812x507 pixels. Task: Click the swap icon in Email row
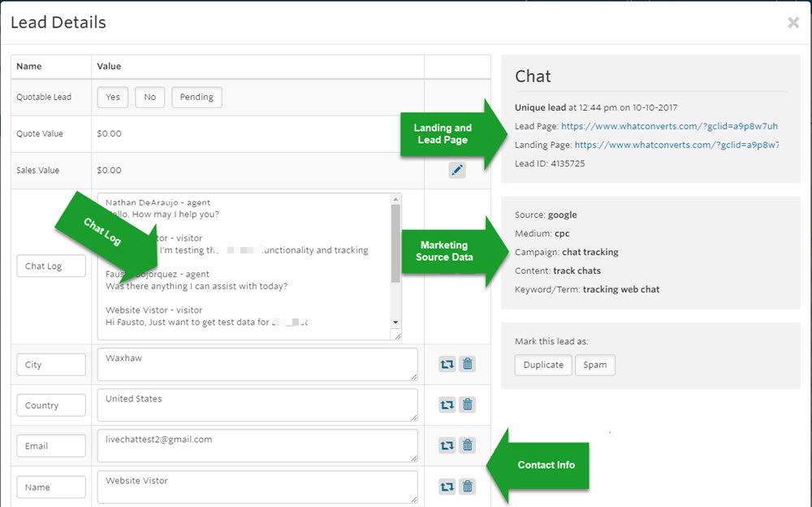click(447, 445)
